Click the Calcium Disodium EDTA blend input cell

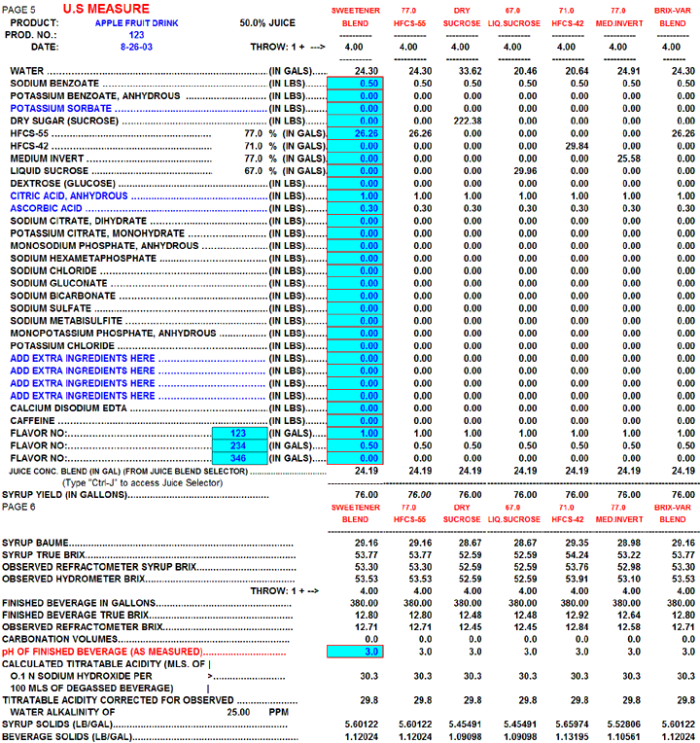point(356,407)
